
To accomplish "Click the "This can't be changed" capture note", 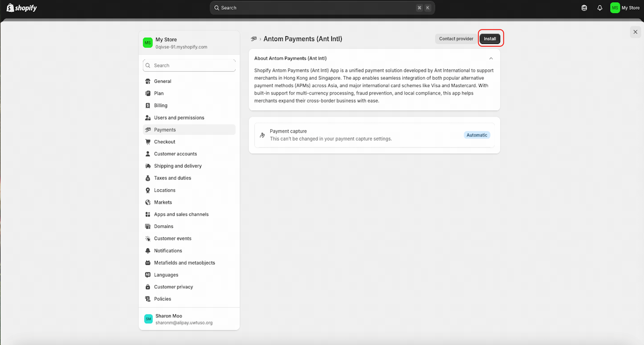I will pyautogui.click(x=331, y=139).
